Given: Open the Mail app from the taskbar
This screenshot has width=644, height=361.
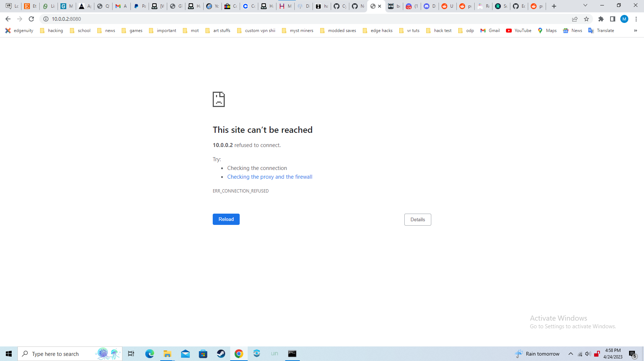Looking at the screenshot, I should pyautogui.click(x=185, y=353).
